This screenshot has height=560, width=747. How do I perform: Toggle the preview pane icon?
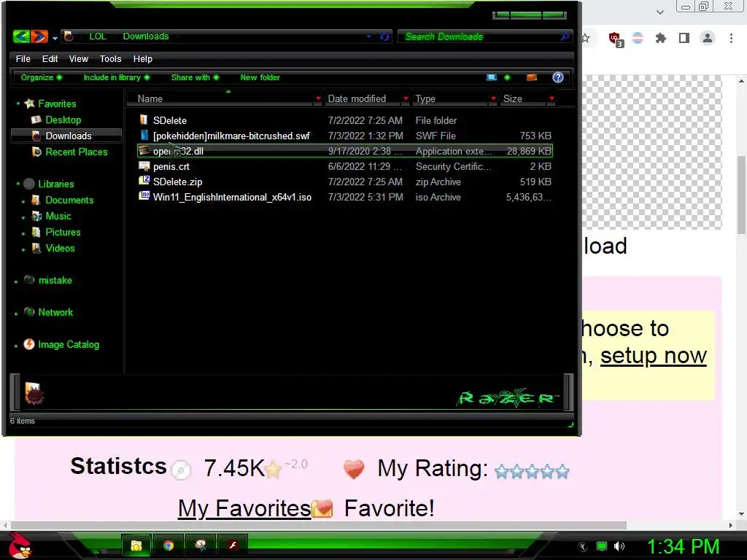pyautogui.click(x=532, y=77)
